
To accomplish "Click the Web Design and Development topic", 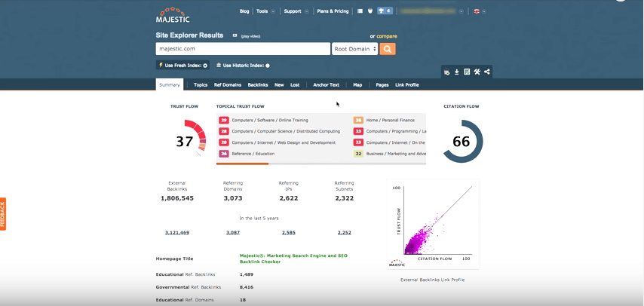I will pos(284,142).
